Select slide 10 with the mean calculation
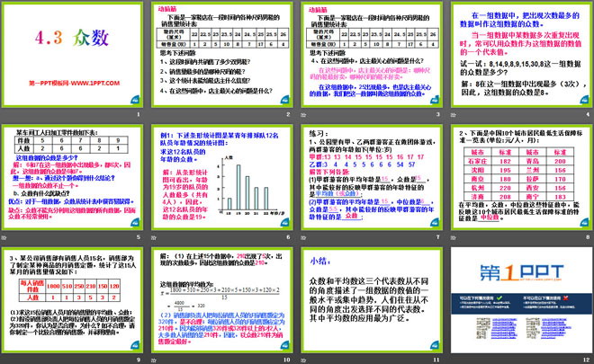594x364 pixels. coord(222,300)
